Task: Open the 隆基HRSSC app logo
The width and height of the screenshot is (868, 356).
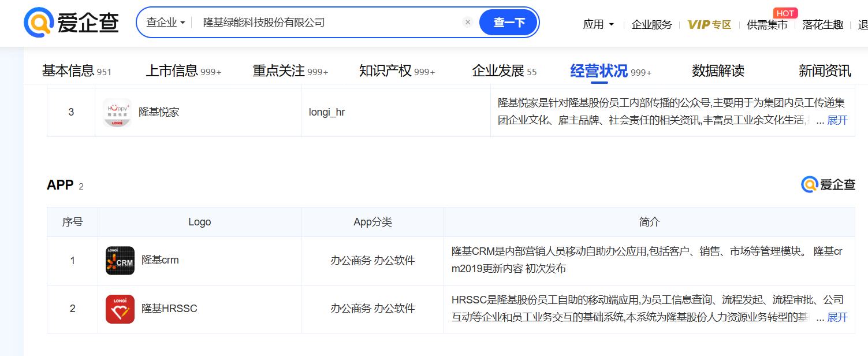Action: pos(120,309)
